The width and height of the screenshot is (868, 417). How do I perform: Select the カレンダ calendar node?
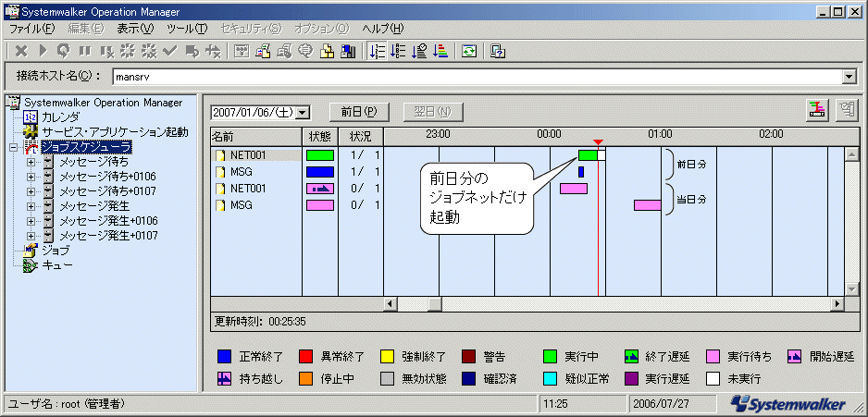(x=60, y=117)
